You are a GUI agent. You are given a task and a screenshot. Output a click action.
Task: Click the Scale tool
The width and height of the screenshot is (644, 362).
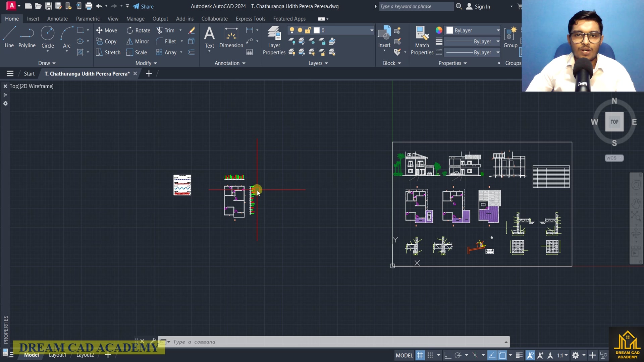tap(137, 53)
